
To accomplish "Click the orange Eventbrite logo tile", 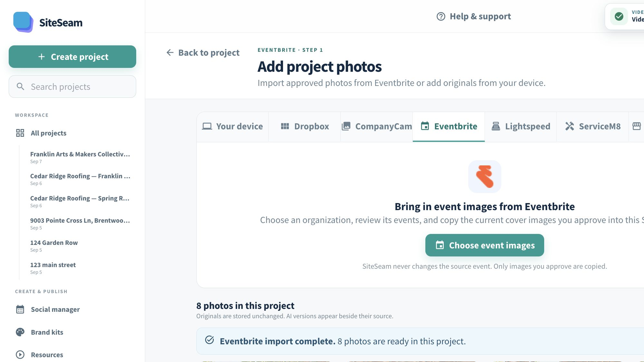I will pos(485,177).
